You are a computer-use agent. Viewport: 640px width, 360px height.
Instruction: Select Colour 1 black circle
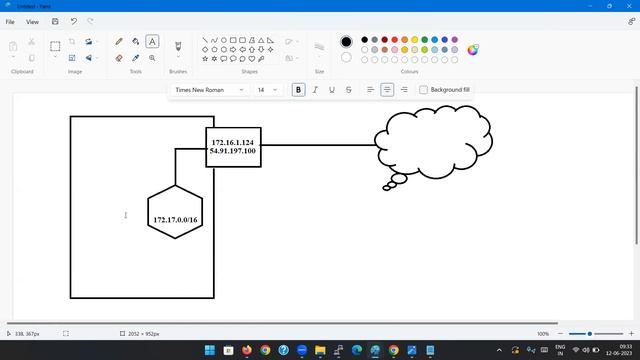(346, 42)
